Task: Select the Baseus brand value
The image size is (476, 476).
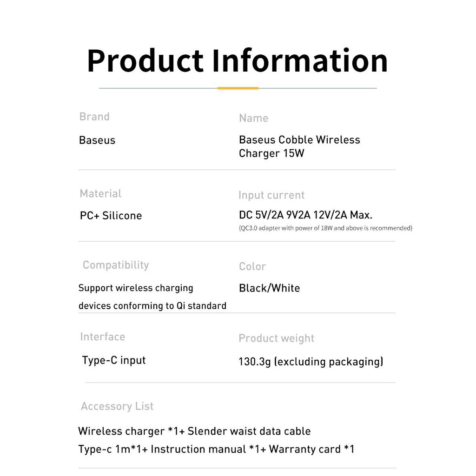Action: coord(97,140)
